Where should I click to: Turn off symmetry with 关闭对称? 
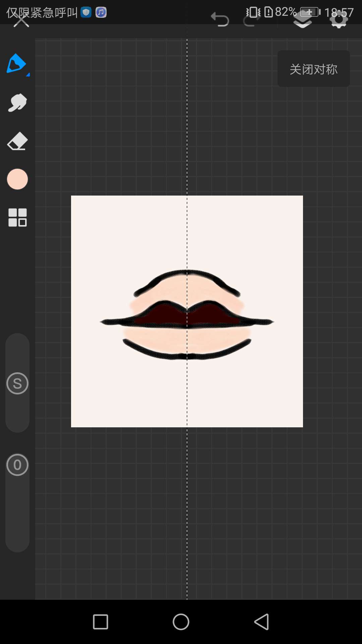[x=313, y=69]
